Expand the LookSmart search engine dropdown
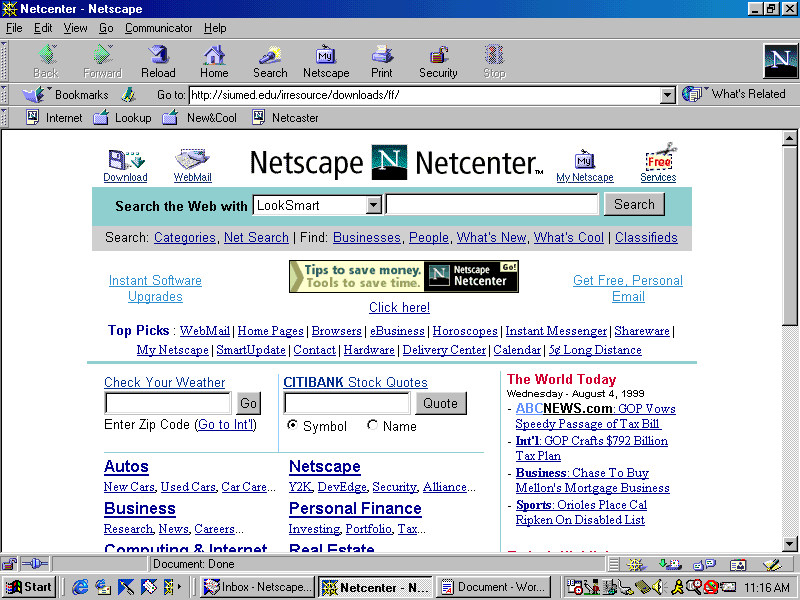The width and height of the screenshot is (800, 600). click(373, 205)
